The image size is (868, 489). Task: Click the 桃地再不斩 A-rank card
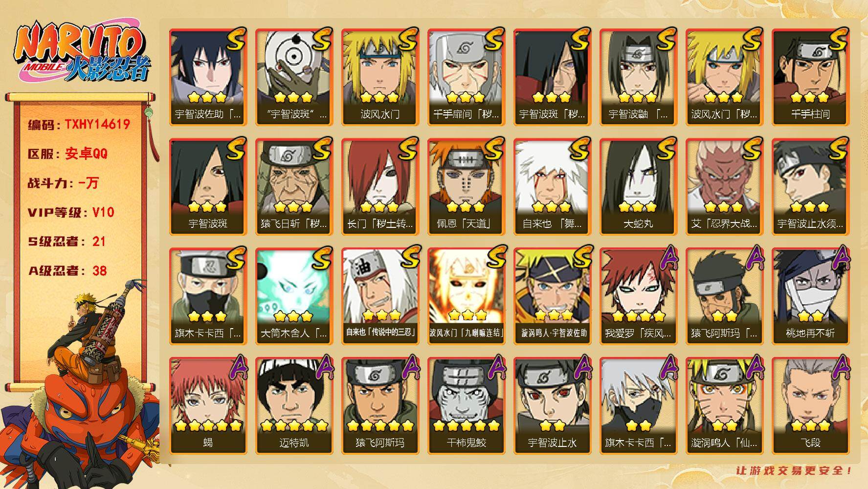tap(810, 296)
